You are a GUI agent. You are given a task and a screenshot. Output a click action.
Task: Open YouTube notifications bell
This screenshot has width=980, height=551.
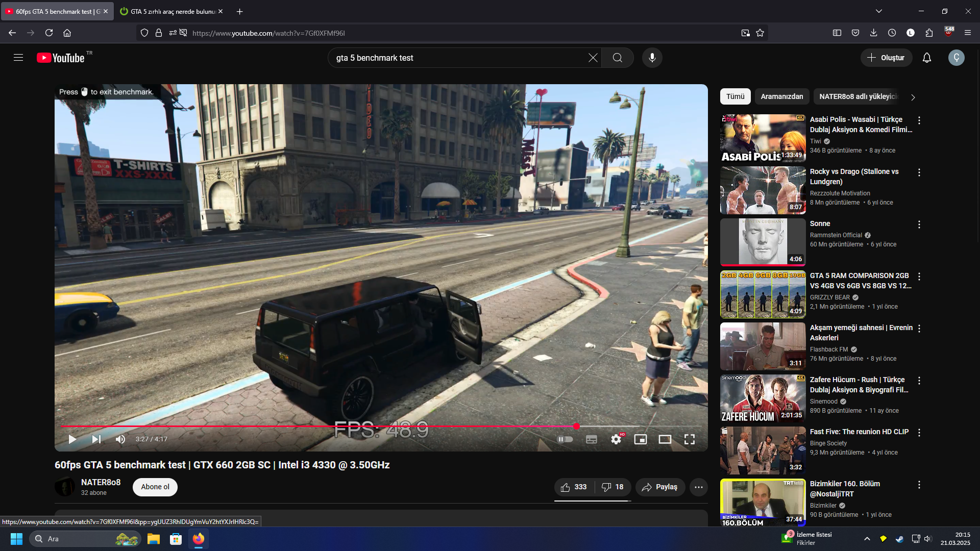(x=926, y=58)
